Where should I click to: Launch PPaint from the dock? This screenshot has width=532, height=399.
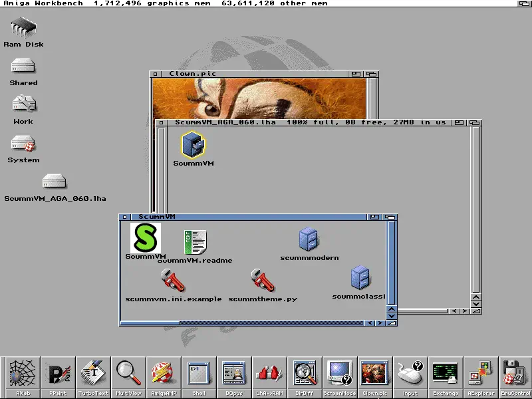(x=58, y=377)
